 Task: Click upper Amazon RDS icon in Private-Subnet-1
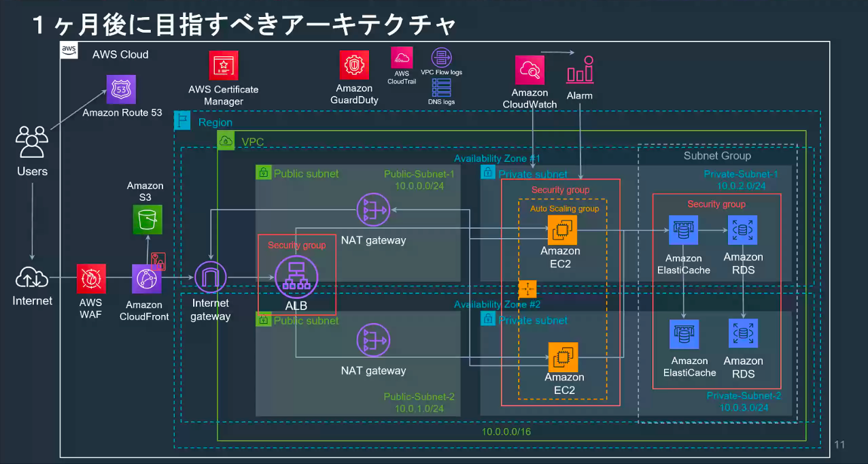click(x=743, y=231)
